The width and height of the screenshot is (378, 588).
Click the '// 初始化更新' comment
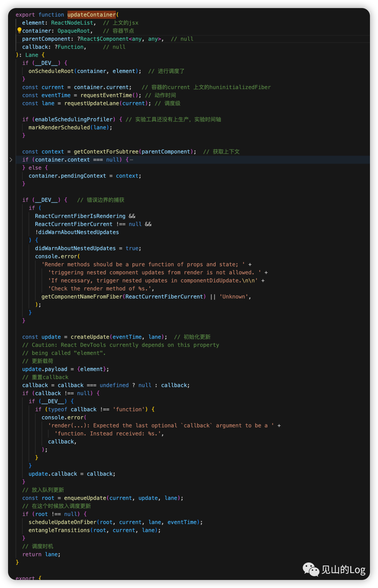click(192, 337)
